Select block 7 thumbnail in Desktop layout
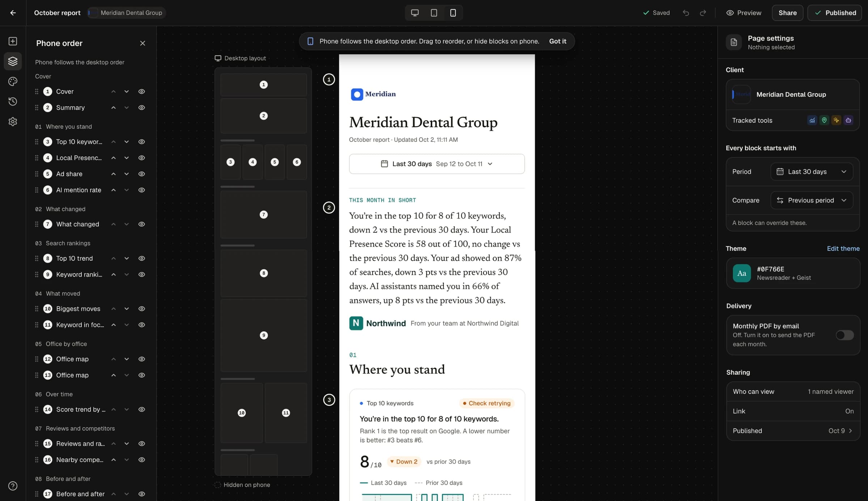Screen dimensions: 868x501 (264, 215)
